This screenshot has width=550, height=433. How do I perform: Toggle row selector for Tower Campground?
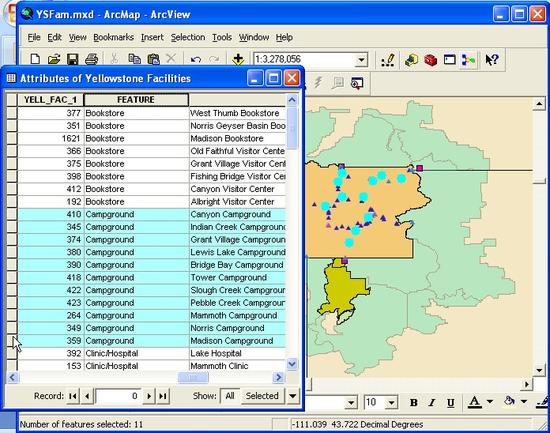[x=12, y=277]
